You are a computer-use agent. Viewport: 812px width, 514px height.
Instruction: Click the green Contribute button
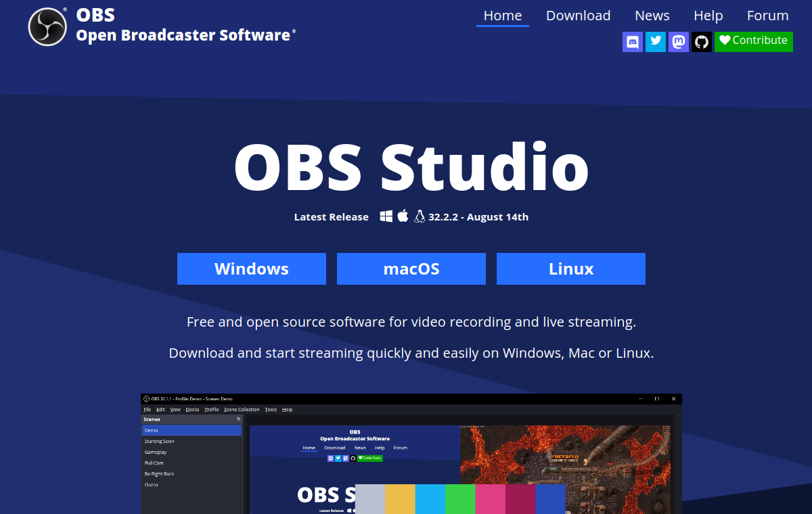click(754, 41)
